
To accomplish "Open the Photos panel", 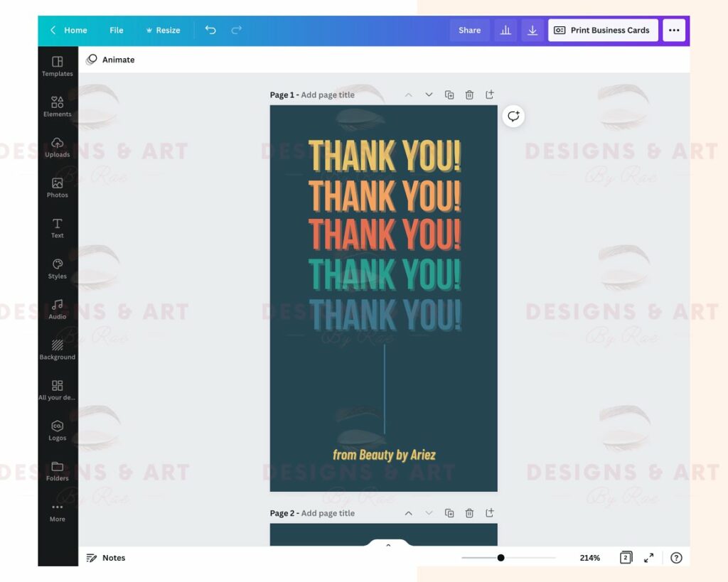I will pos(57,189).
